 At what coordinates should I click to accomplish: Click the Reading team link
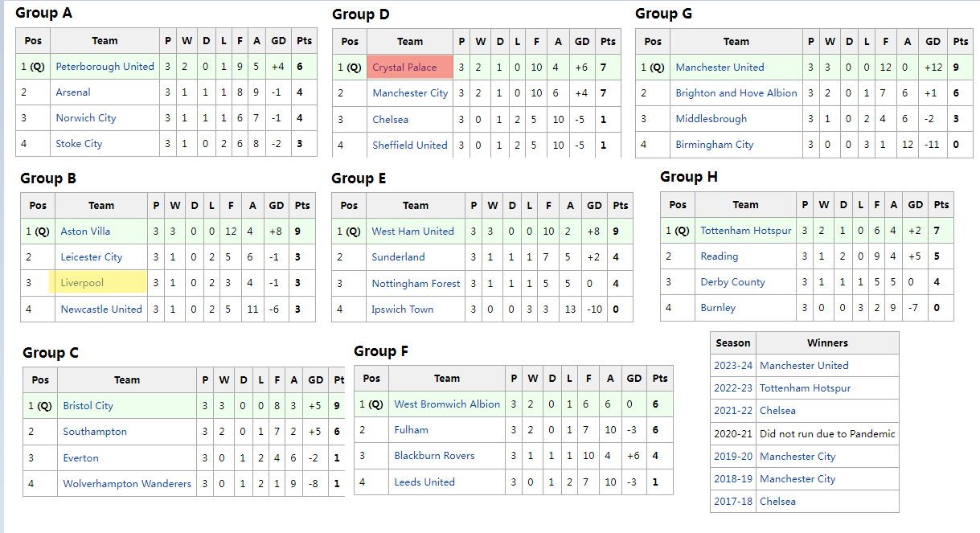coord(719,256)
